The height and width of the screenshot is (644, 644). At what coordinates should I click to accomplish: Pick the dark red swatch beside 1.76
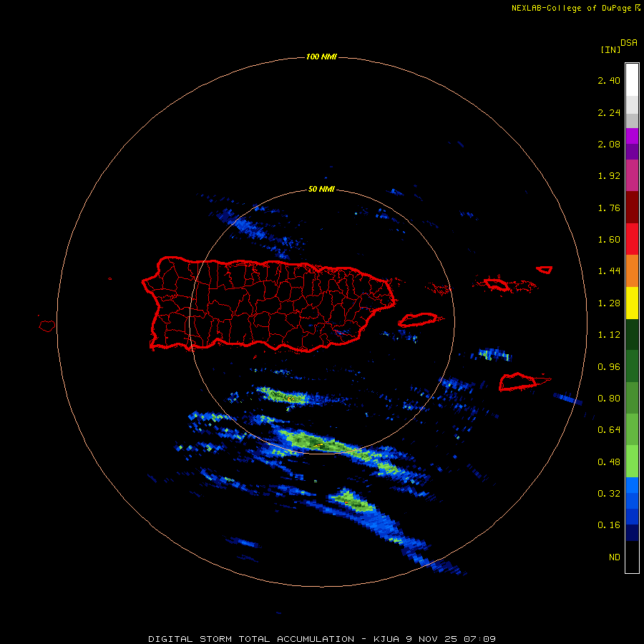(632, 208)
